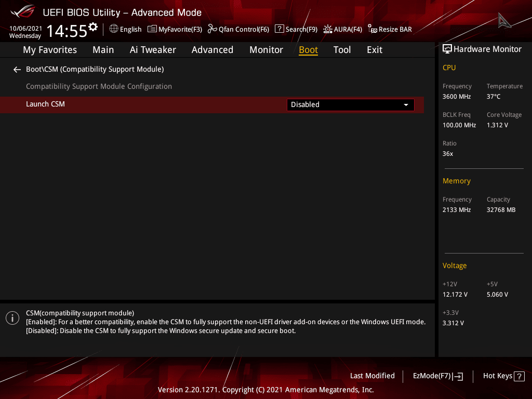Screen dimensions: 532x399
Task: Show Hot Keys help
Action: point(504,376)
